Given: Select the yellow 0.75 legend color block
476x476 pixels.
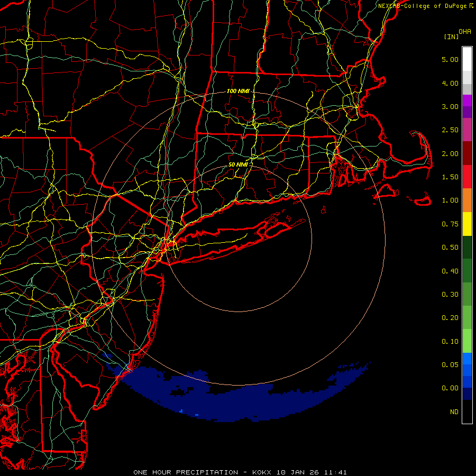Looking at the screenshot, I should [x=467, y=224].
